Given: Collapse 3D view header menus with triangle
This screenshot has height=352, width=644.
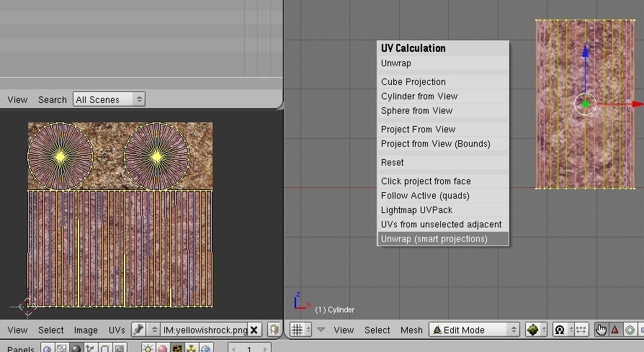Looking at the screenshot, I should click(x=321, y=330).
